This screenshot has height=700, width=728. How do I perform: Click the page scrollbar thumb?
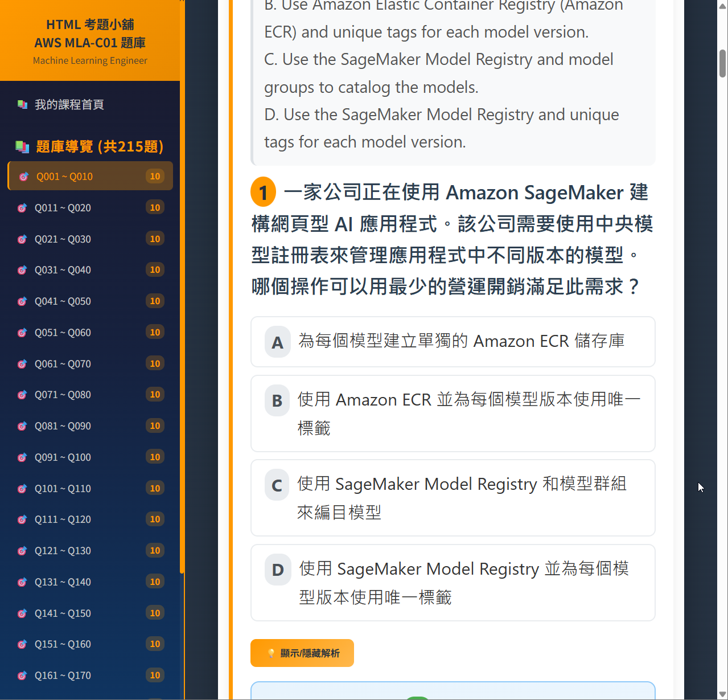(722, 63)
